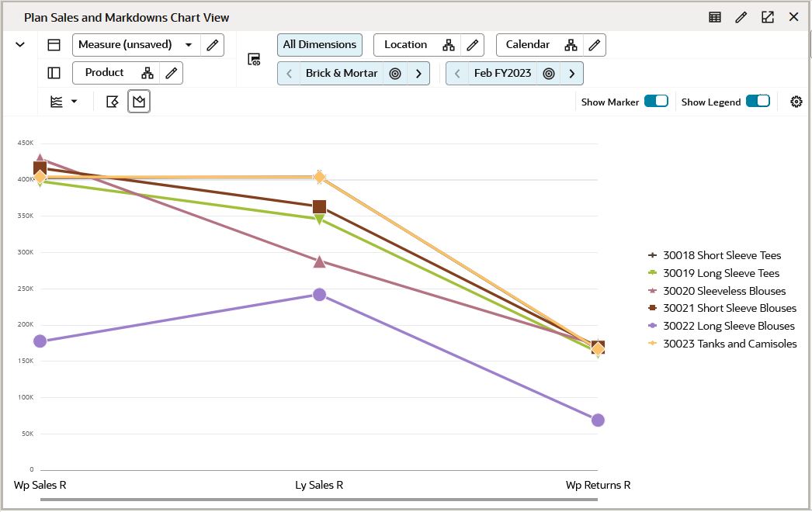Click the page-axis layout icon beside Measure
Image resolution: width=812 pixels, height=512 pixels.
[x=54, y=44]
